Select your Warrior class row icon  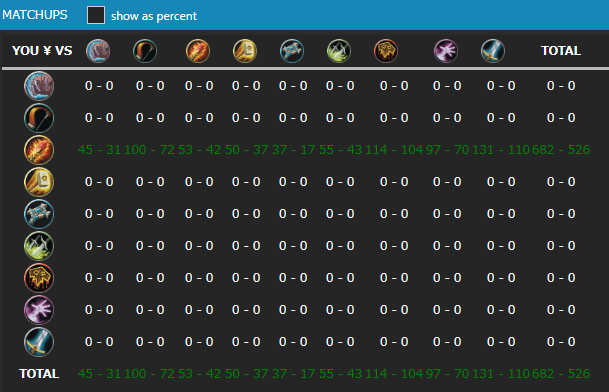[x=39, y=342]
